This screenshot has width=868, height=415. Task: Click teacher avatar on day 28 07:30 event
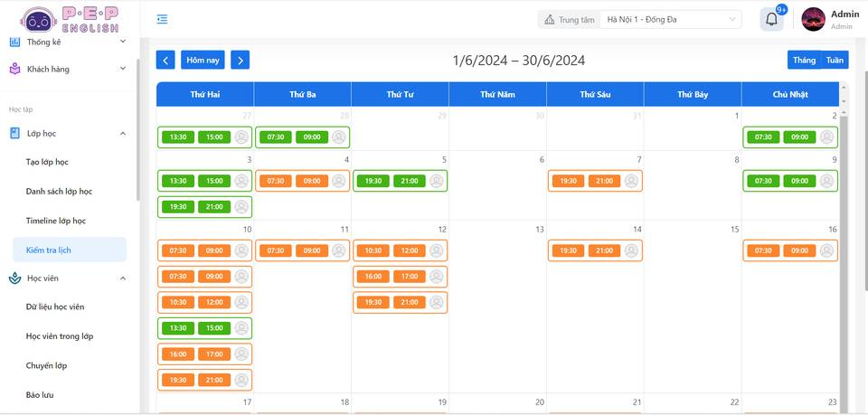pyautogui.click(x=339, y=137)
